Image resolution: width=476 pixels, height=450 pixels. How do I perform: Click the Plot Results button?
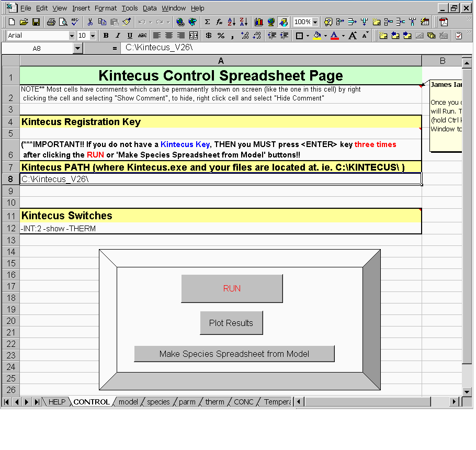click(231, 323)
